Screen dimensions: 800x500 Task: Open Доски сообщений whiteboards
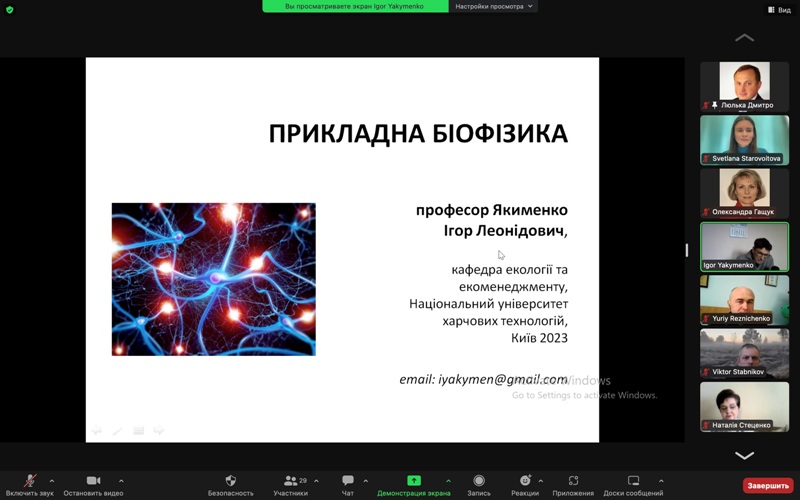coord(633,485)
